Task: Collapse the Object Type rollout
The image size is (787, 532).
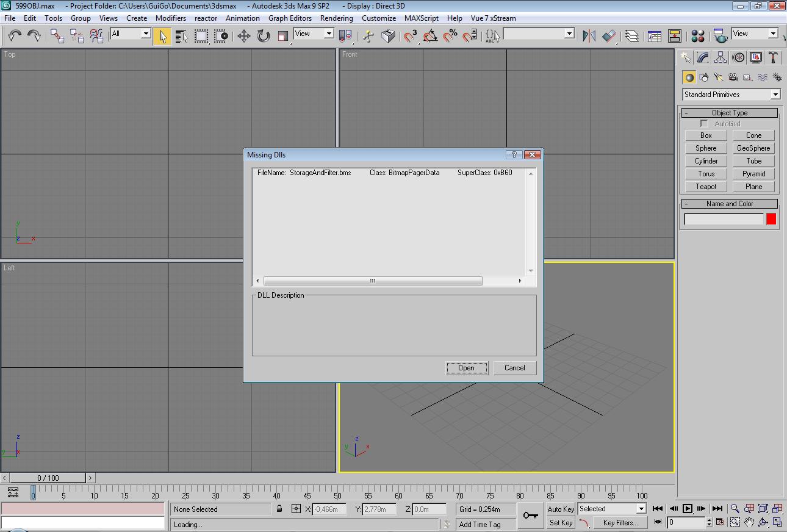Action: point(729,113)
